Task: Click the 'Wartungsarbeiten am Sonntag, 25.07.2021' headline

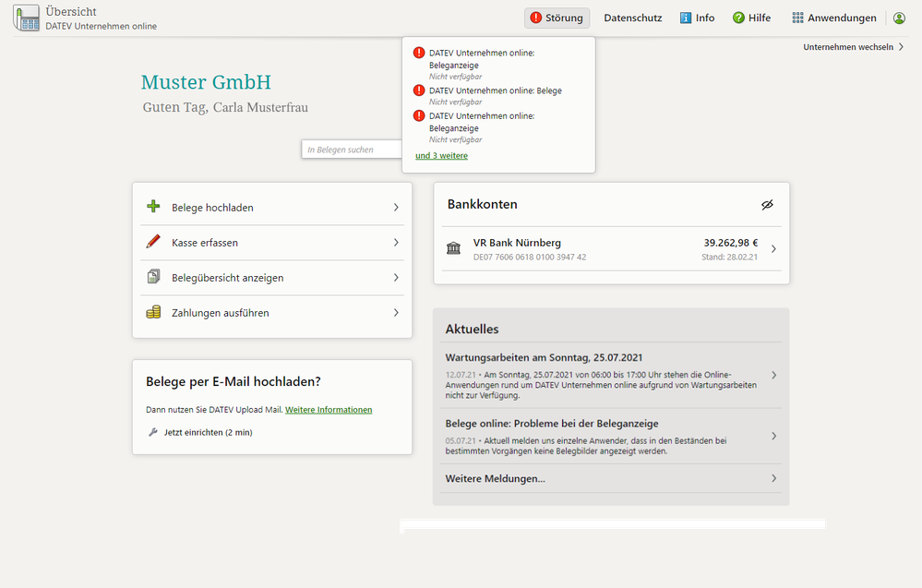Action: coord(544,357)
